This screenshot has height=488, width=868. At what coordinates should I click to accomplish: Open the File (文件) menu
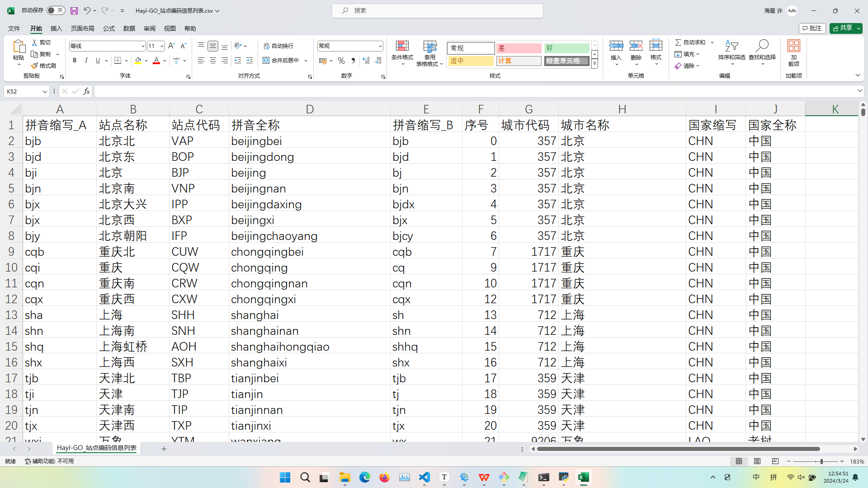pos(14,28)
